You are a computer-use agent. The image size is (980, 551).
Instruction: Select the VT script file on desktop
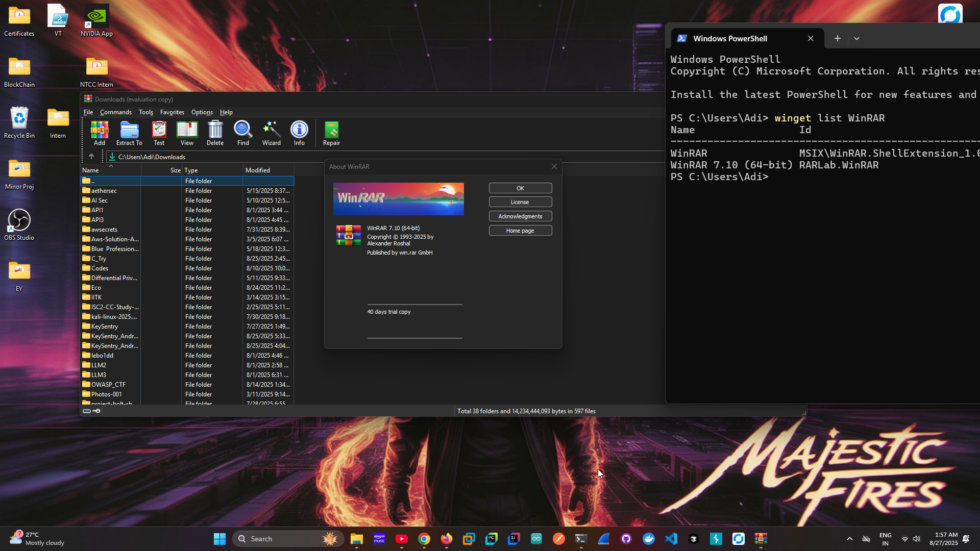pos(58,21)
